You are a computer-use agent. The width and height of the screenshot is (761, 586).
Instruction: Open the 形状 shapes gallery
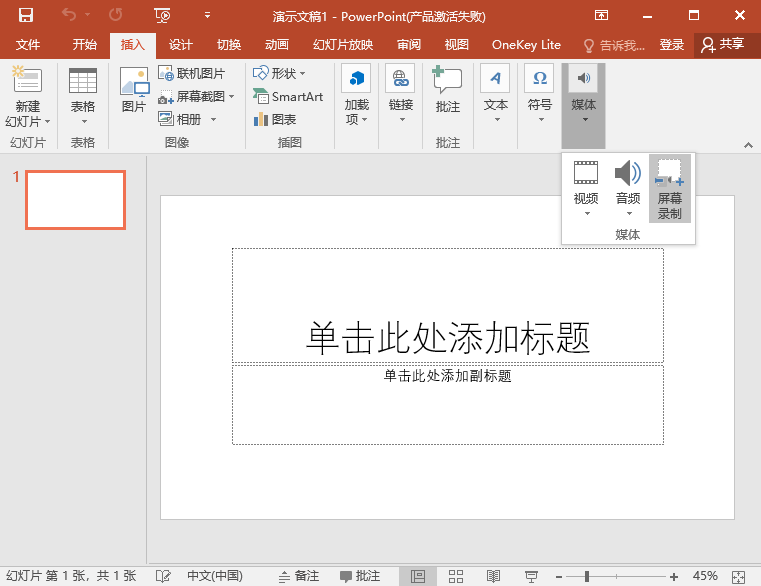(x=279, y=73)
